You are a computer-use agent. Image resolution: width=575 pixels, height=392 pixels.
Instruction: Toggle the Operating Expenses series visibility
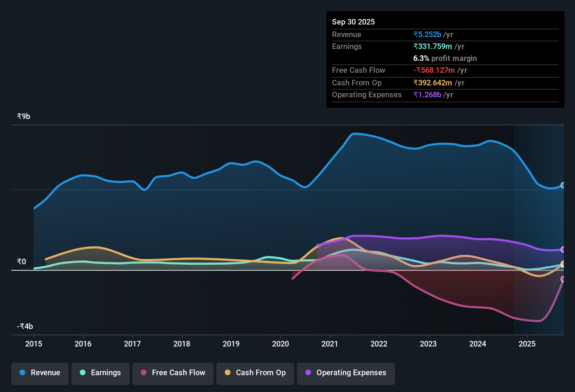pyautogui.click(x=346, y=373)
